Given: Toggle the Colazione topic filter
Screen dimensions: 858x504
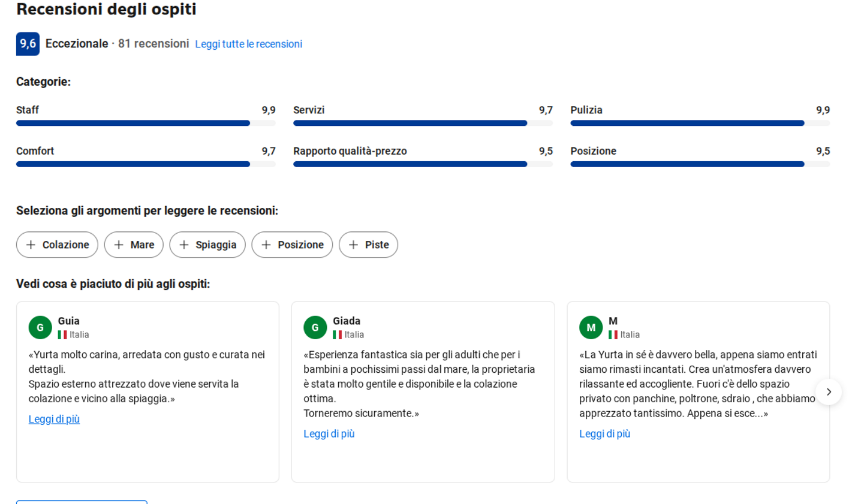Looking at the screenshot, I should click(x=57, y=245).
